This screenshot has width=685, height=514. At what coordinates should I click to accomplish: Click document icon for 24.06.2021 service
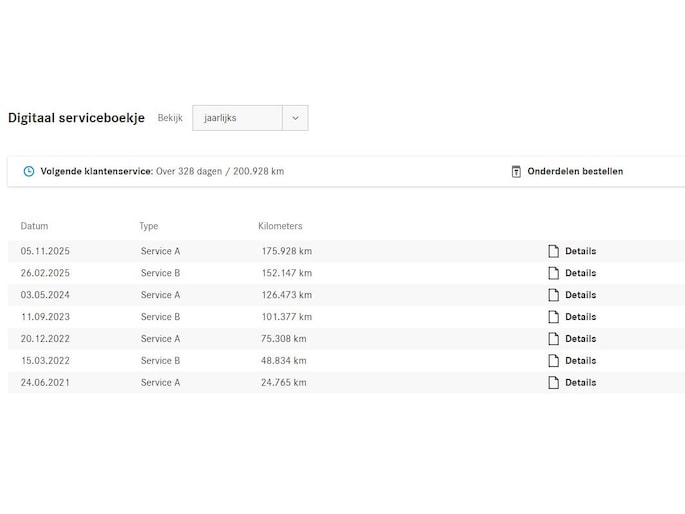point(553,383)
